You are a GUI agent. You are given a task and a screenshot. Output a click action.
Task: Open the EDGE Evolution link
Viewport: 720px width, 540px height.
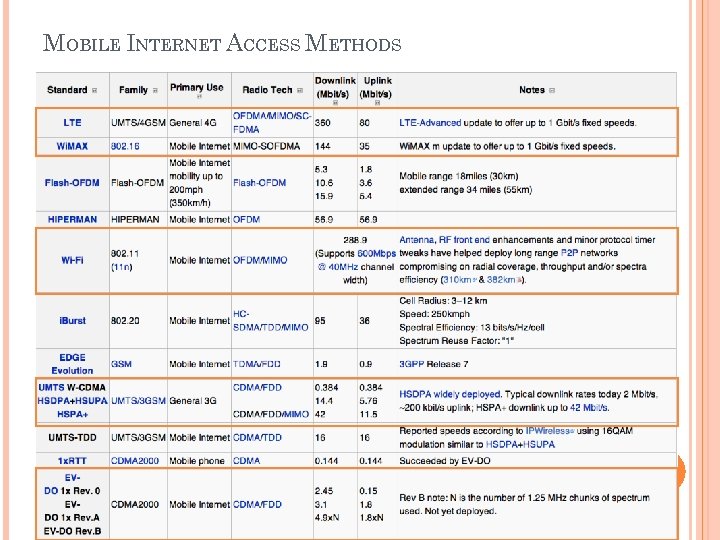pos(72,364)
